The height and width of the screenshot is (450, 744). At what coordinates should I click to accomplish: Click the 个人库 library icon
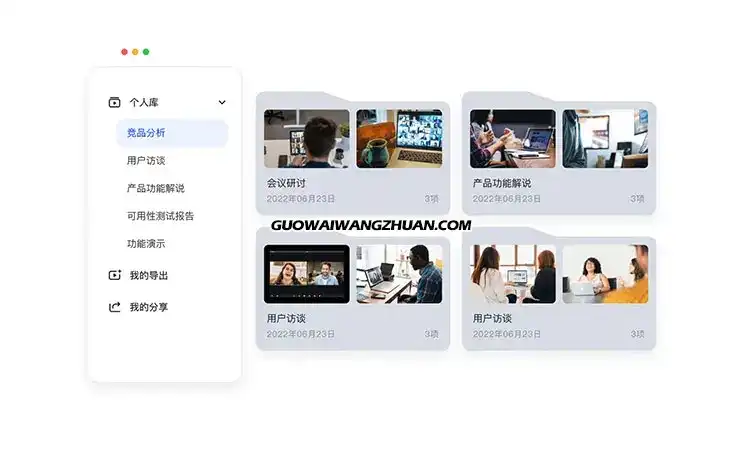coord(114,102)
